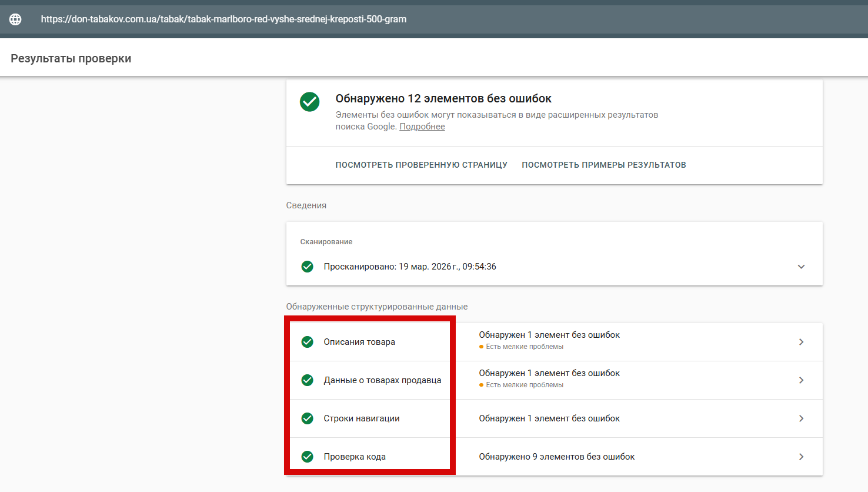Viewport: 868px width, 492px height.
Task: Click the Строки навигации label
Action: click(362, 418)
